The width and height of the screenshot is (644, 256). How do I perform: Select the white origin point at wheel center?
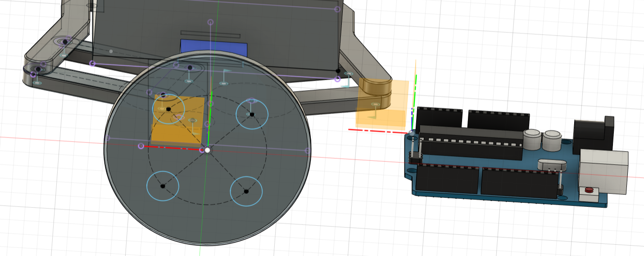(207, 150)
